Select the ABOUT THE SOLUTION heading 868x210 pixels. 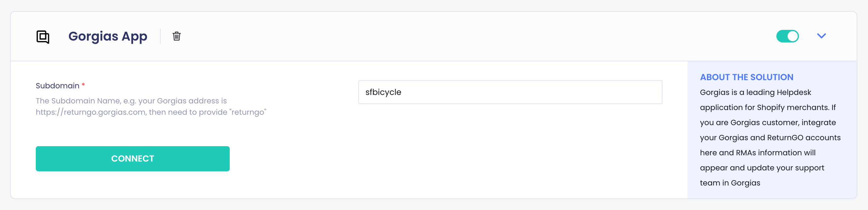(746, 77)
